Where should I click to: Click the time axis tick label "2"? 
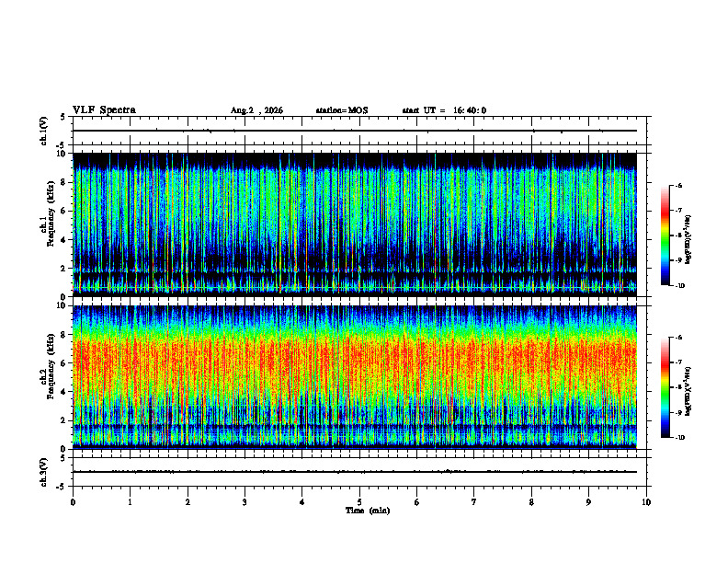coord(188,502)
